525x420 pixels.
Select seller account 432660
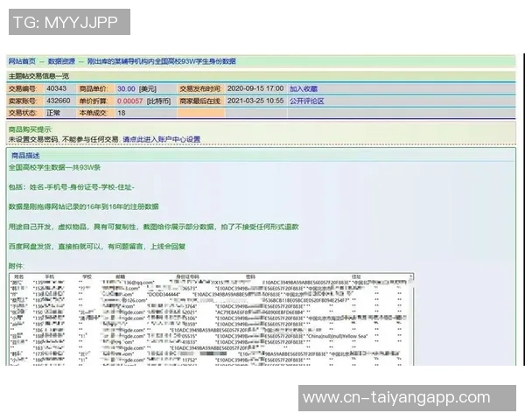(59, 101)
